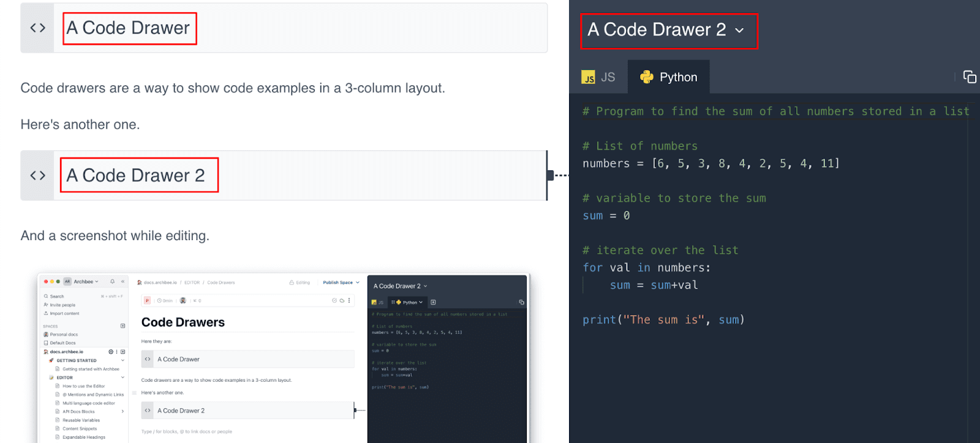
Task: Click the A Code Drawer 2 block title in the document
Action: [135, 176]
